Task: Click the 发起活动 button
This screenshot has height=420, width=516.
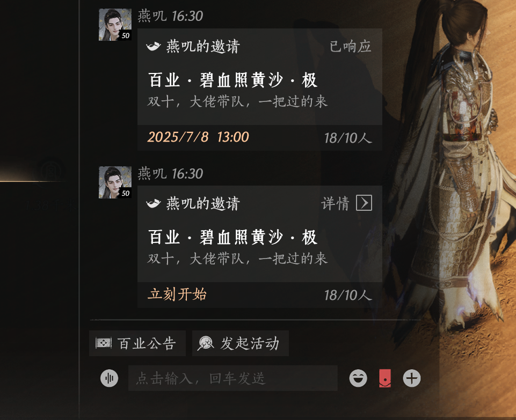Action: tap(241, 343)
